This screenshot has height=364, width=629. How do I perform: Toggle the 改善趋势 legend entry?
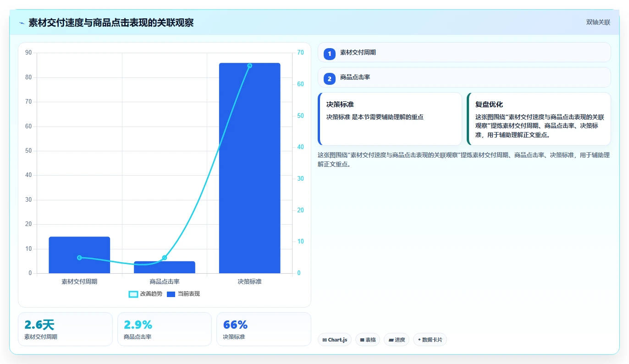pyautogui.click(x=145, y=294)
